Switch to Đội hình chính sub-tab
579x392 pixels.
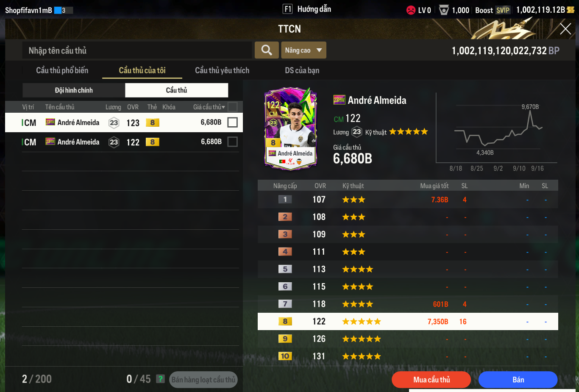[74, 90]
